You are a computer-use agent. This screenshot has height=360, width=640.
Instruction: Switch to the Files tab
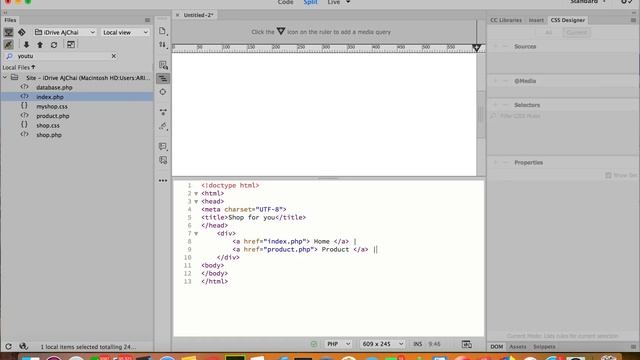[10, 20]
